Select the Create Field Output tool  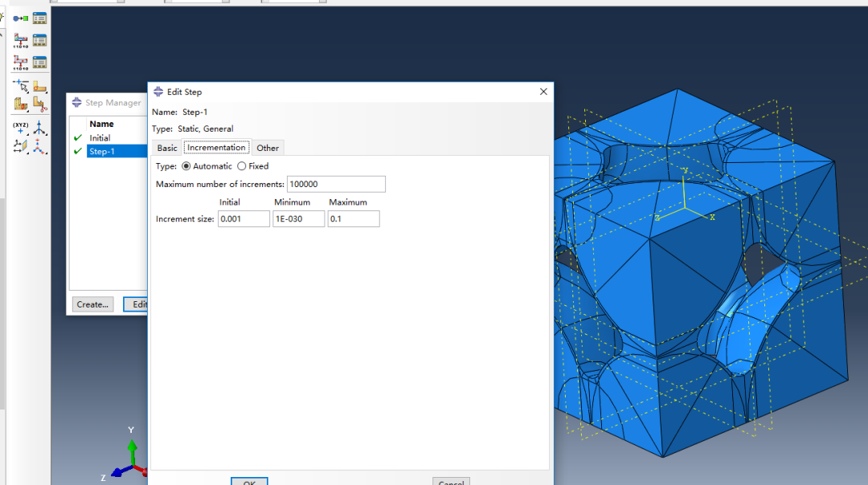pos(20,40)
